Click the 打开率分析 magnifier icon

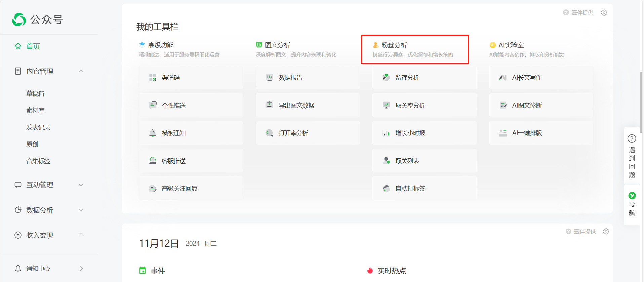269,133
